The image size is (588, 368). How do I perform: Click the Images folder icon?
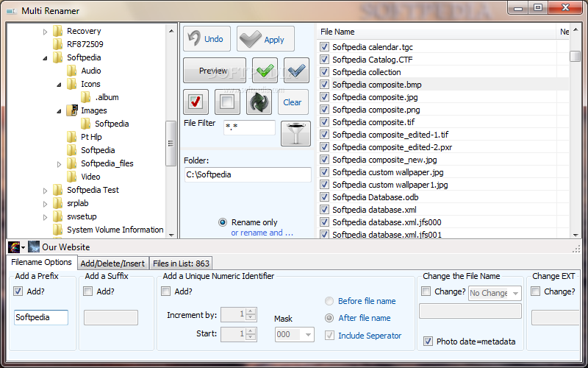coord(71,110)
